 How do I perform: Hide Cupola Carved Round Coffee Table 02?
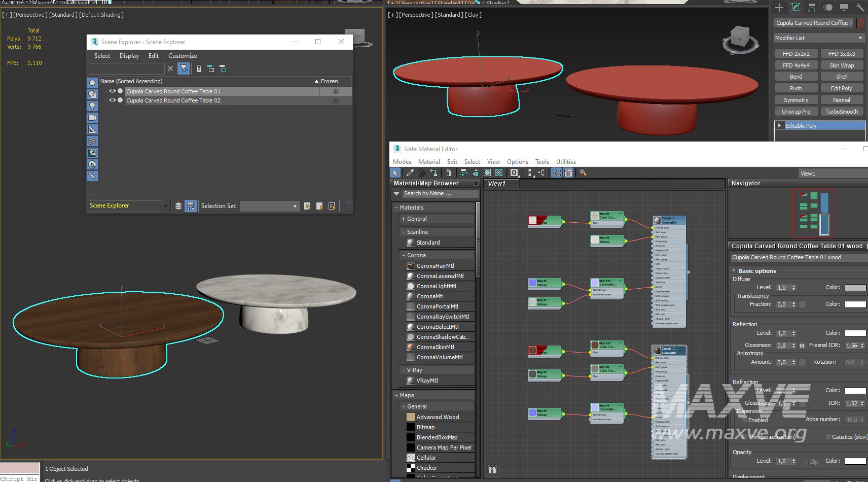coord(113,100)
